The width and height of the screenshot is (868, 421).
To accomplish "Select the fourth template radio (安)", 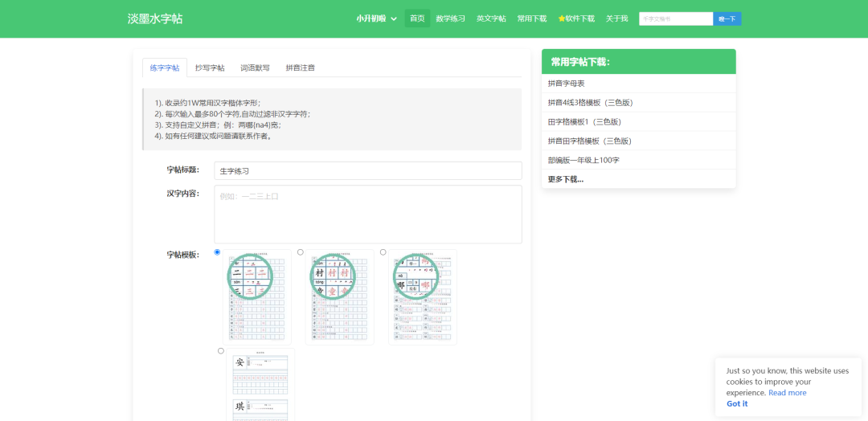I will (x=221, y=351).
